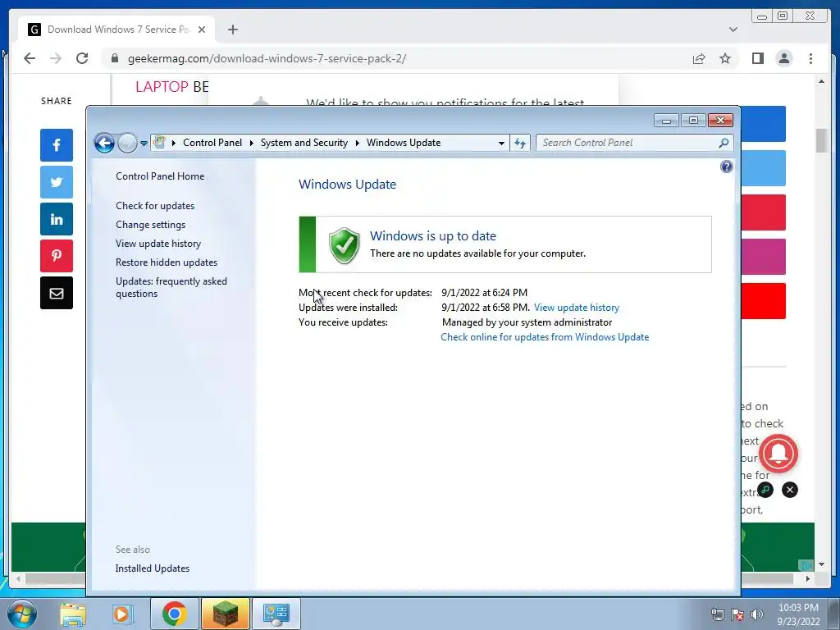
Task: Click the search magnifier icon in Control Panel
Action: [x=724, y=143]
